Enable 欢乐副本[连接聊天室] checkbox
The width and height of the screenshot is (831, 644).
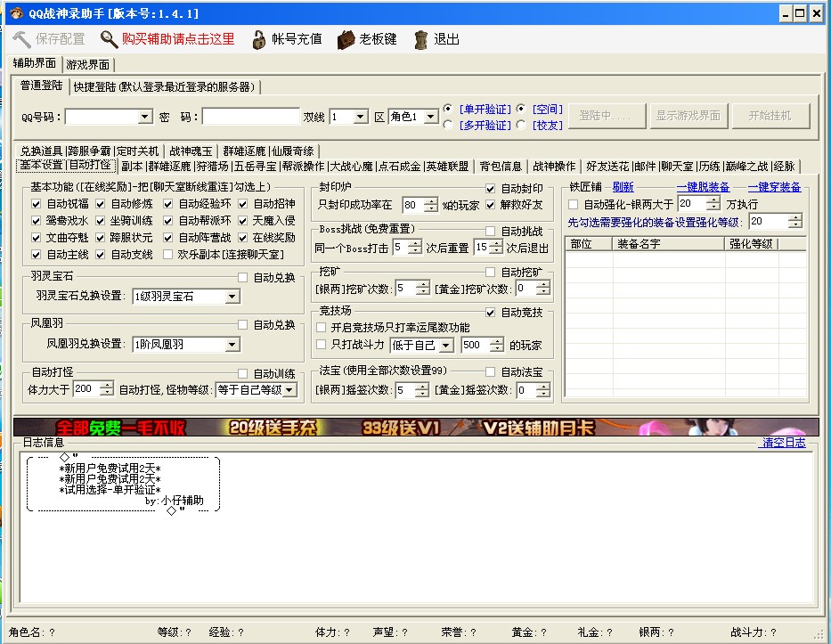(x=168, y=255)
